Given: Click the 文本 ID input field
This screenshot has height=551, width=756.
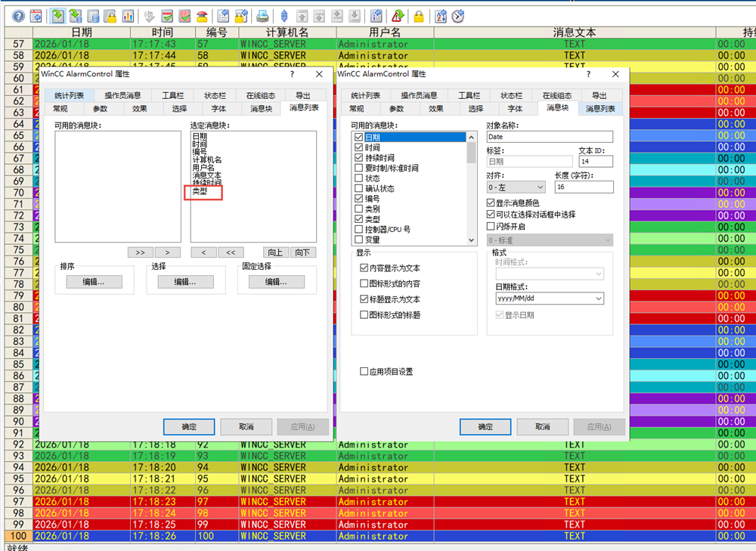Looking at the screenshot, I should tap(595, 162).
